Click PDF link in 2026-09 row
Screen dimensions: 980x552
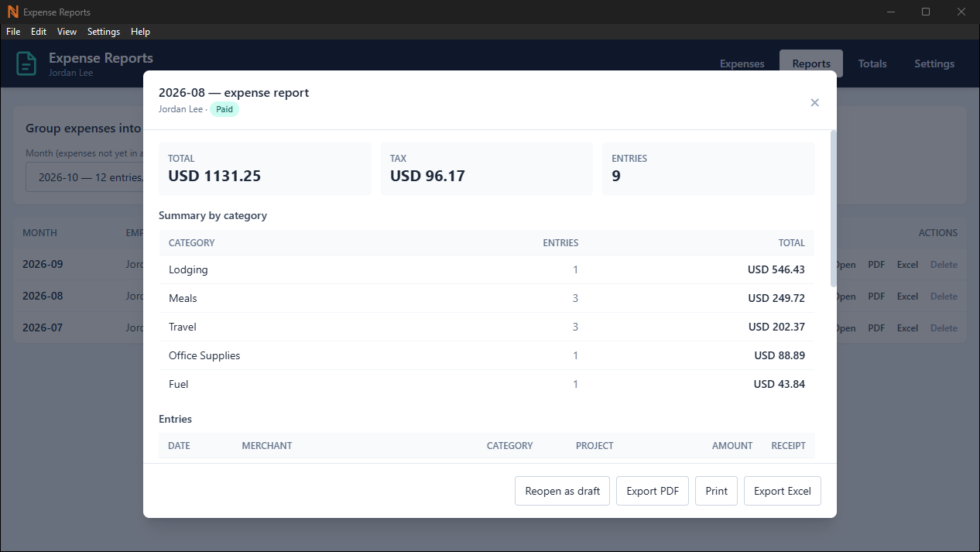(x=876, y=265)
